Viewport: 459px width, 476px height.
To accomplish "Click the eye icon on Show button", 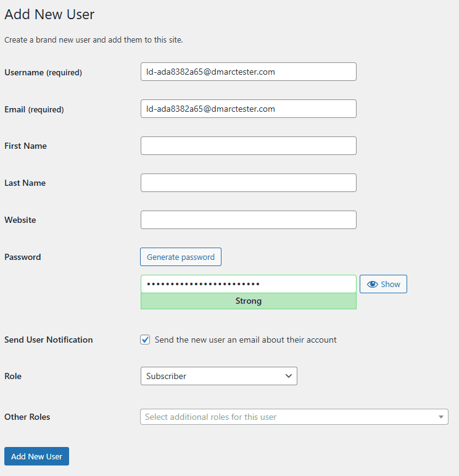I will pyautogui.click(x=372, y=284).
